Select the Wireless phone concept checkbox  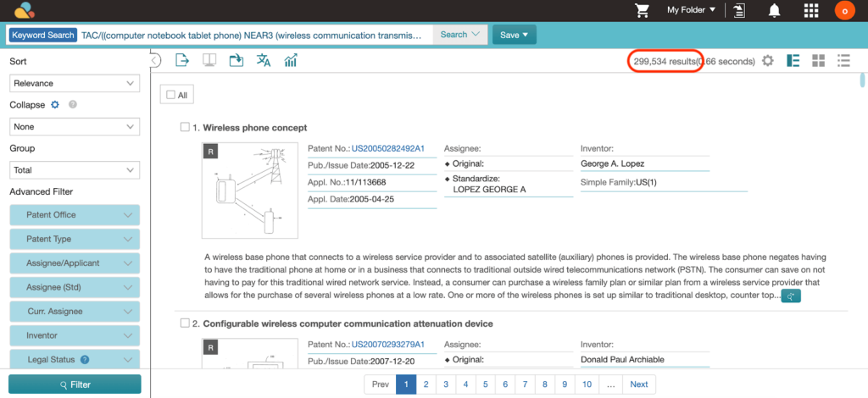coord(185,127)
